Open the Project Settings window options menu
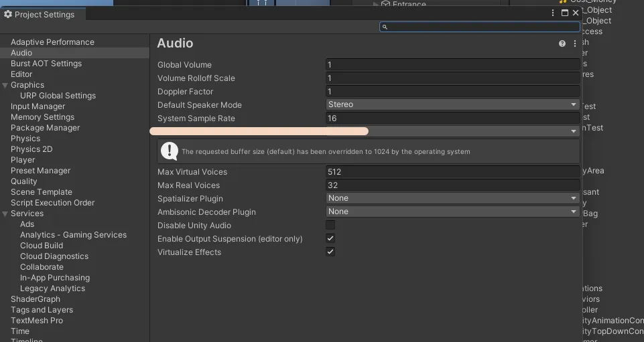This screenshot has width=644, height=342. coord(553,13)
